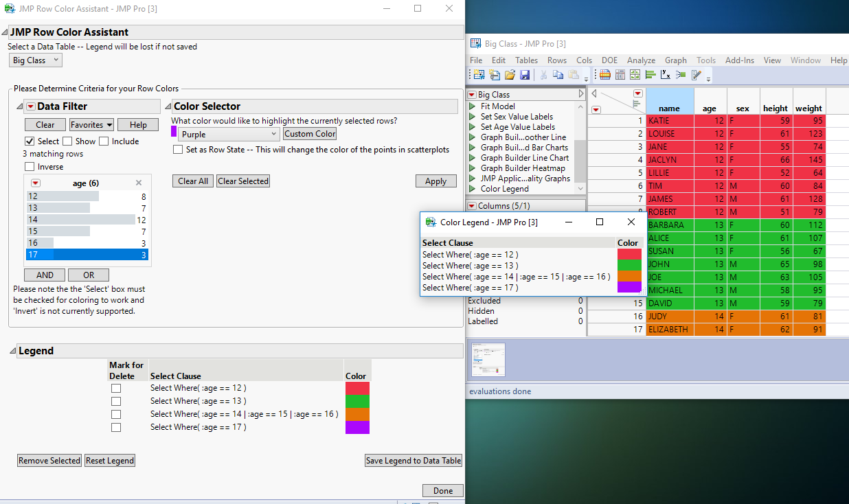
Task: Open the formula editor toolbar icon
Action: click(696, 74)
